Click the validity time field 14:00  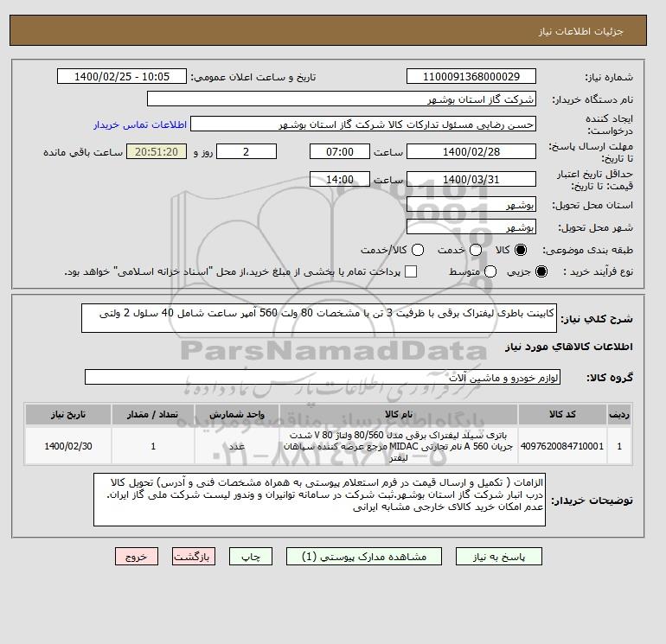point(340,179)
